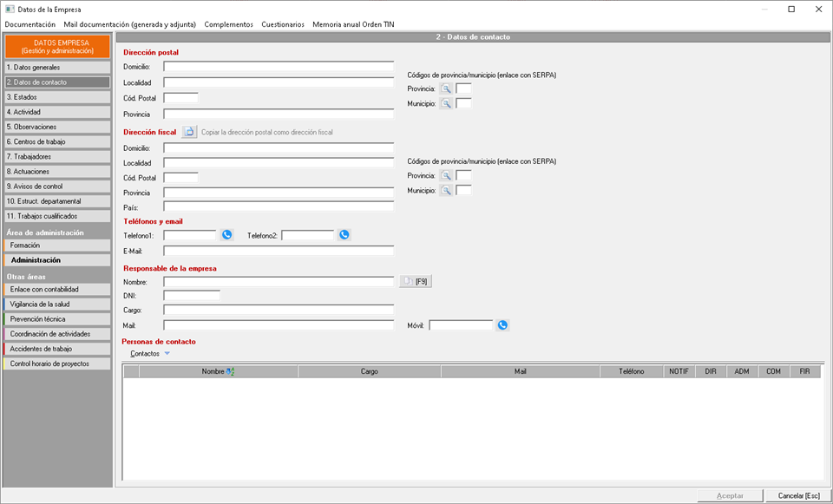Screen dimensions: 833x504
Task: Click the fiscal address Municipio search icon
Action: coord(446,191)
